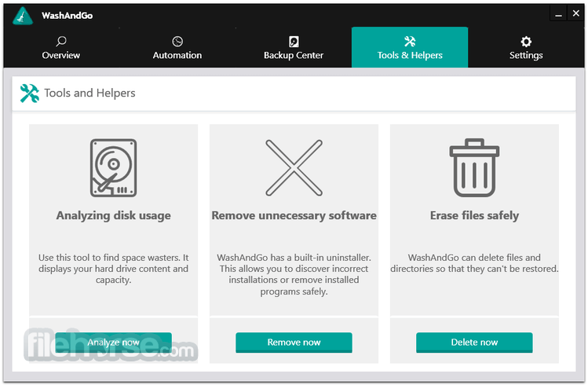Go to the Backup Center tab

click(x=294, y=48)
